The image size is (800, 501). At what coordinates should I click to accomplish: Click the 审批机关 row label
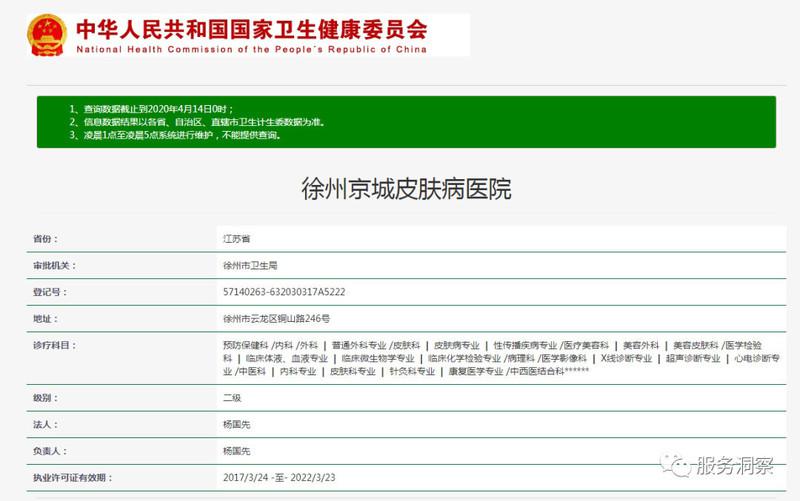54,266
